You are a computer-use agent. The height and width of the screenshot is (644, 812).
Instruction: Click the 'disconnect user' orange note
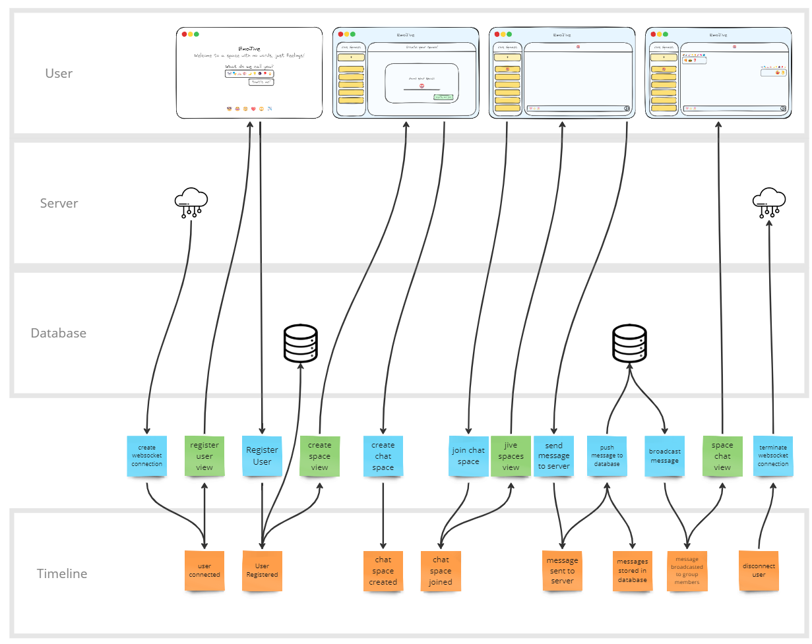coord(759,571)
